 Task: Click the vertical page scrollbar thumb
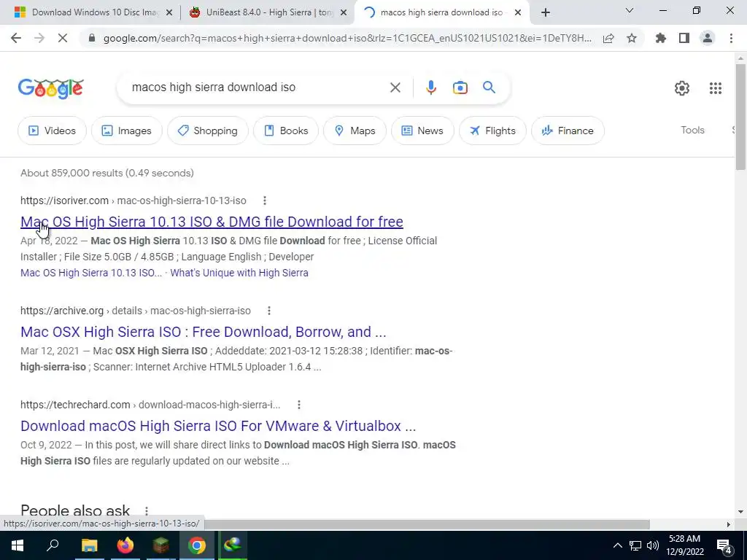coord(740,117)
